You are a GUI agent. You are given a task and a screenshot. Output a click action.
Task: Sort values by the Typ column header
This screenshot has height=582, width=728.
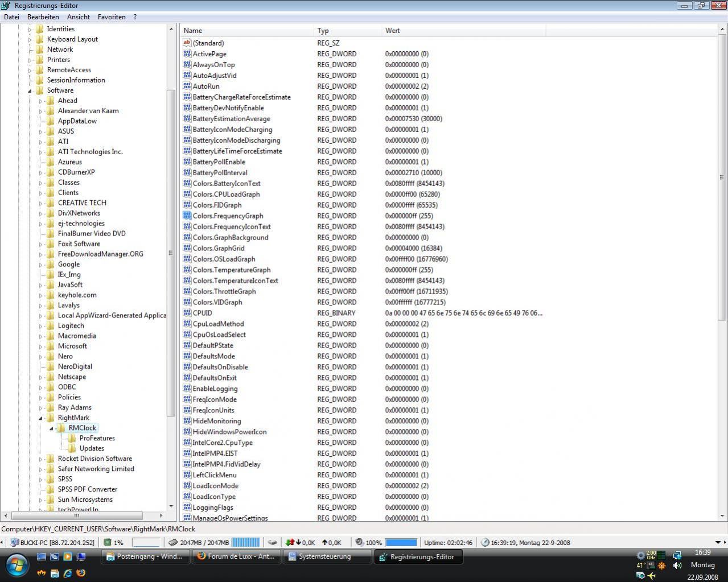[348, 31]
